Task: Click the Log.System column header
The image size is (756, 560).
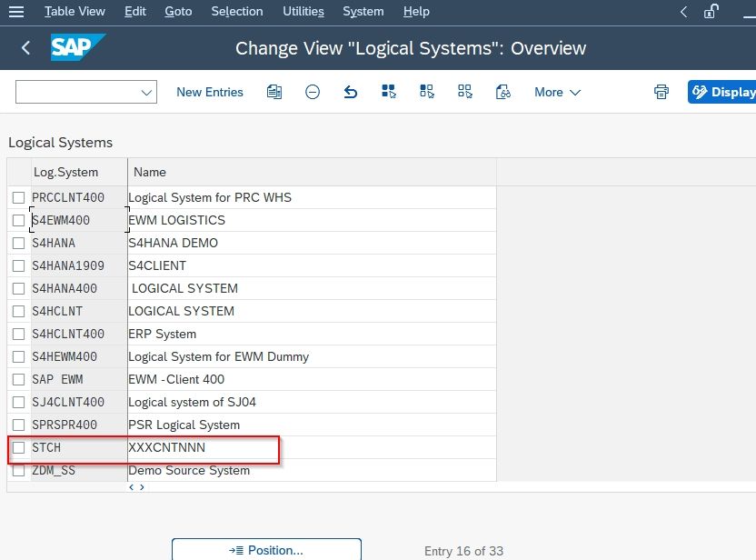Action: [79, 172]
